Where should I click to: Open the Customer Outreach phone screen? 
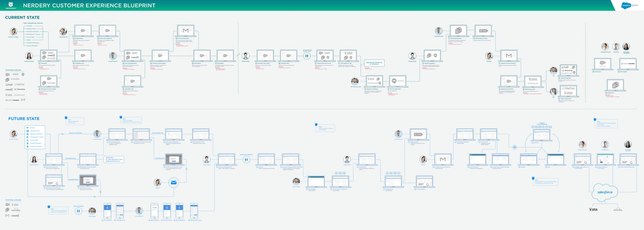[167, 211]
